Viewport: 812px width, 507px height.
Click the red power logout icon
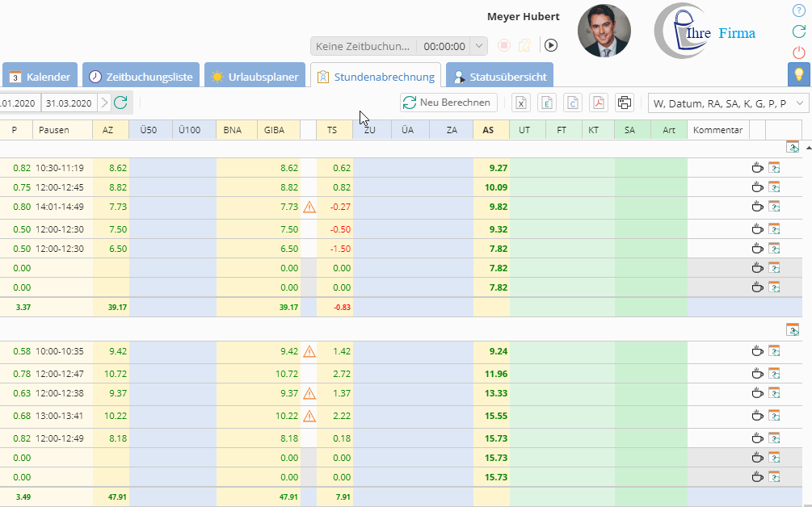pos(799,52)
